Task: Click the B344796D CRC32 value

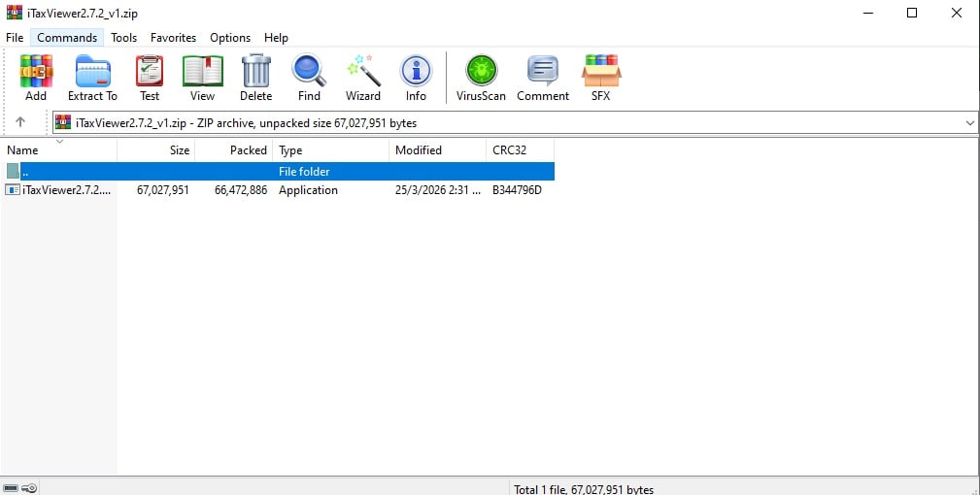Action: click(x=517, y=190)
